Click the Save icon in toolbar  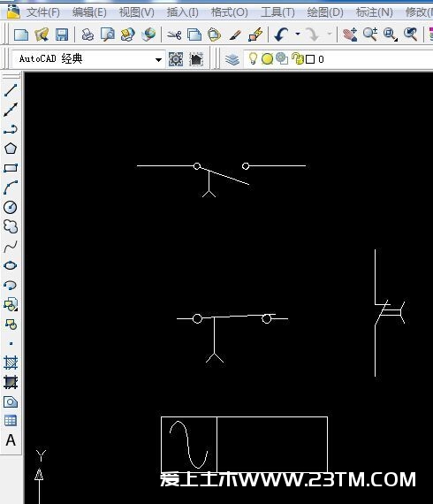pos(62,34)
